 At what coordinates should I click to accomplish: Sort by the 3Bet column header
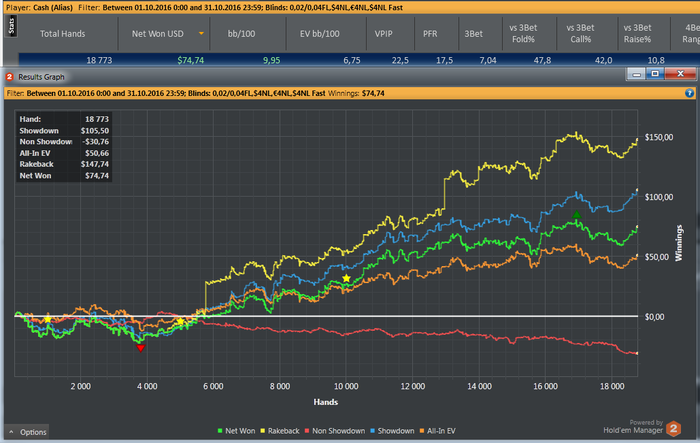point(474,33)
